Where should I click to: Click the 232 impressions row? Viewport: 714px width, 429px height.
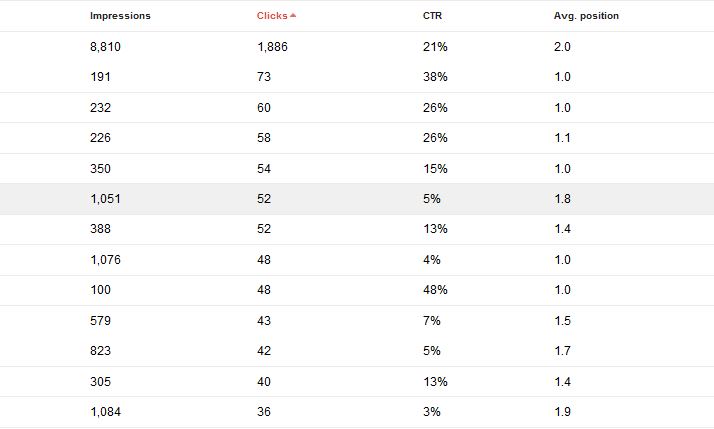tap(357, 107)
